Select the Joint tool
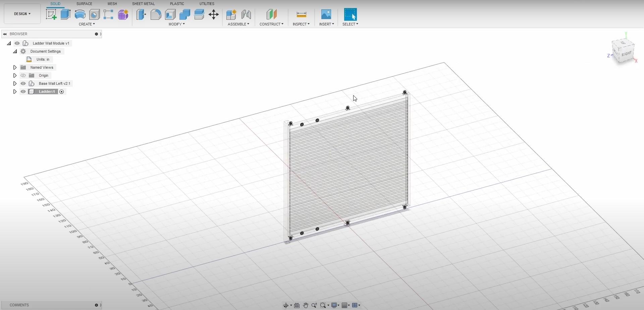This screenshot has width=644, height=310. point(246,14)
